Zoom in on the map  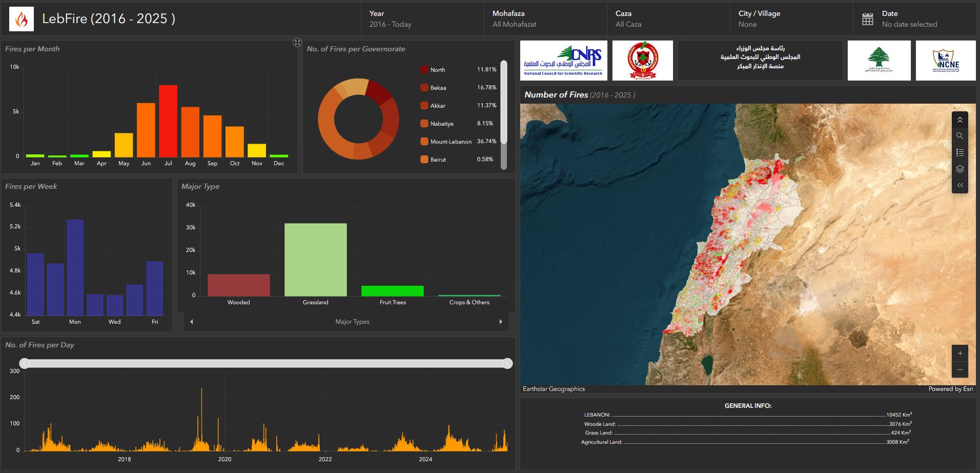tap(959, 353)
